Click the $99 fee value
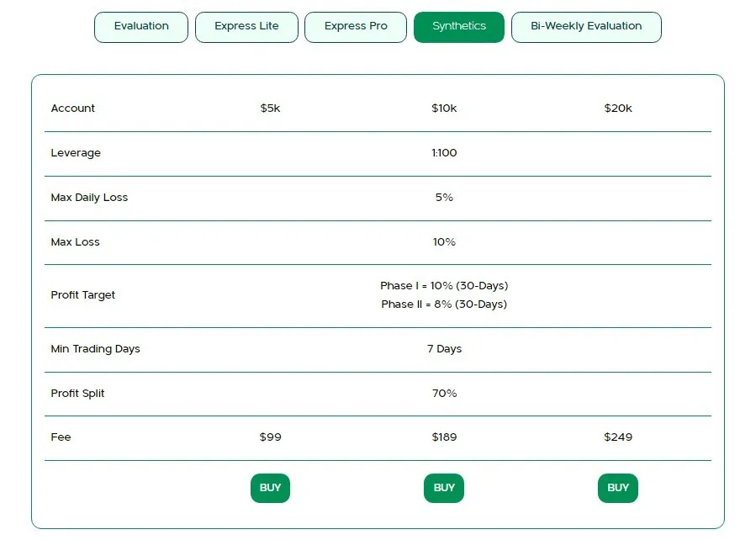Screen dimensions: 756x540 [271, 437]
